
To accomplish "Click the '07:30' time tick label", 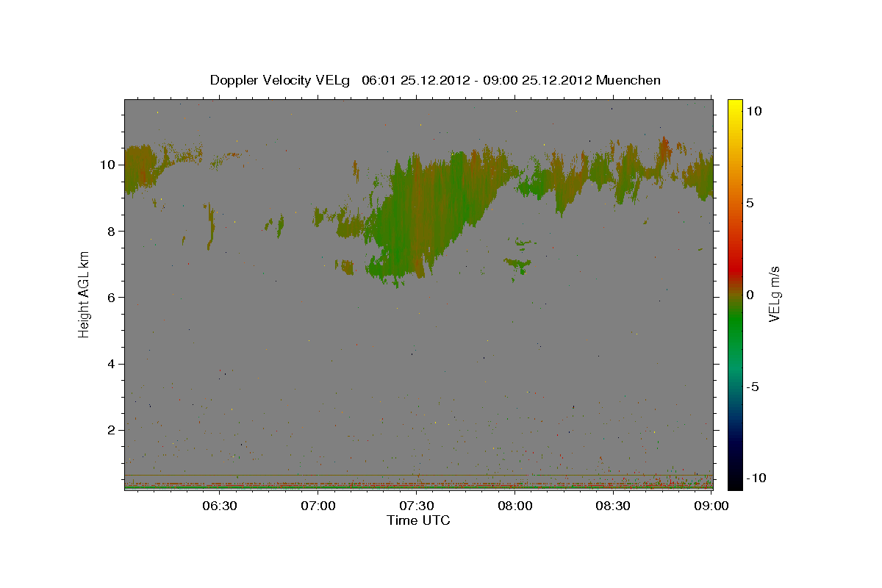I will pos(417,506).
